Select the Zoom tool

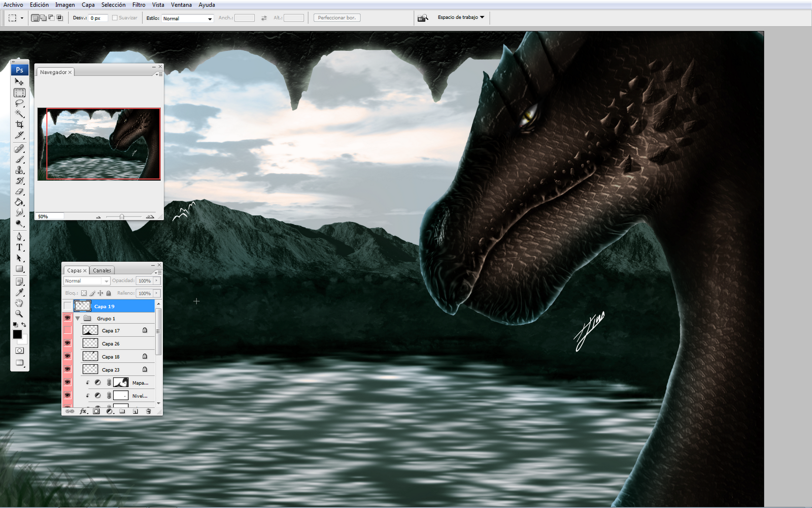[x=19, y=314]
